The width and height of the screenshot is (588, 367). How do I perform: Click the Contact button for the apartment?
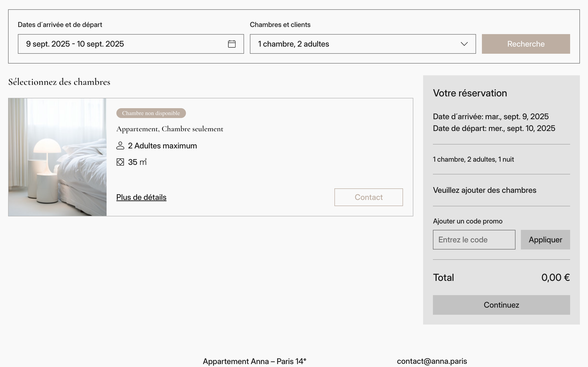point(368,197)
